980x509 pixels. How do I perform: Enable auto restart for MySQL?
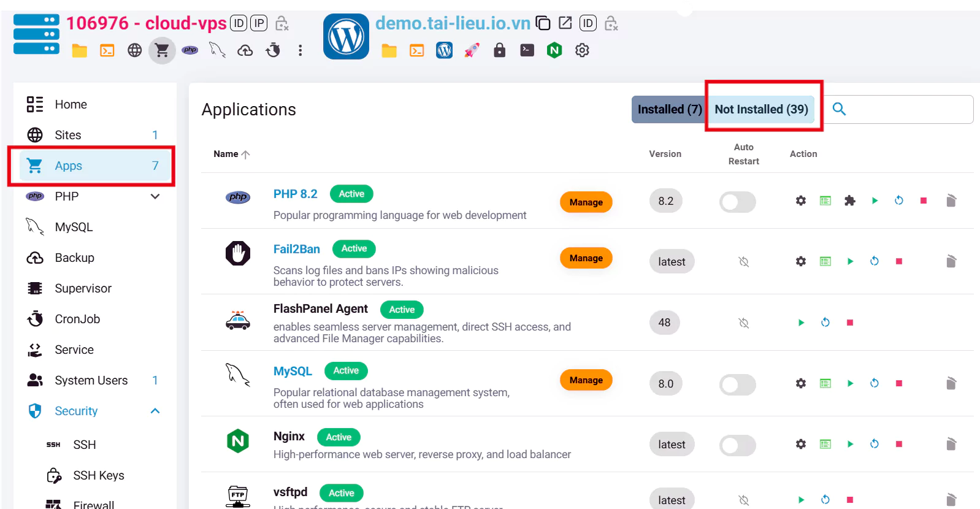click(x=737, y=385)
